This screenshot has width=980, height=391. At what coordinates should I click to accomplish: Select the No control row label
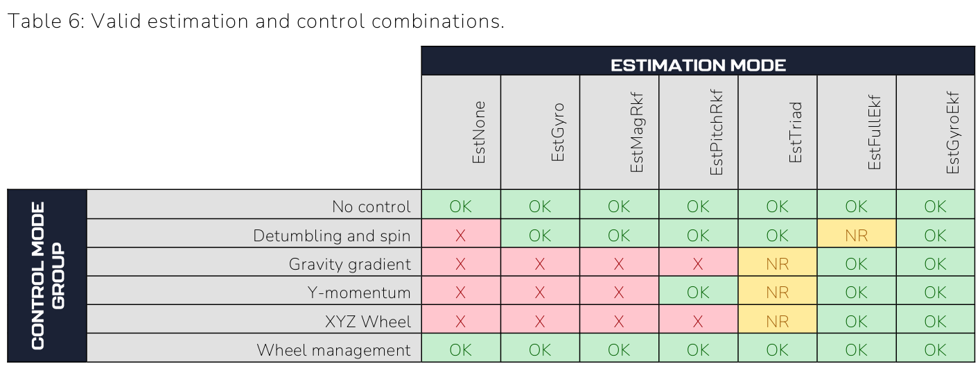pos(371,207)
